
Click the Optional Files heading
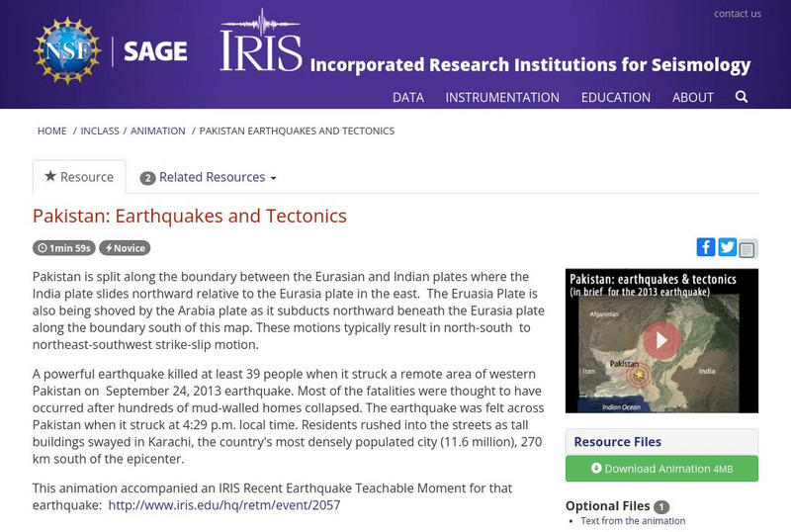pos(607,505)
